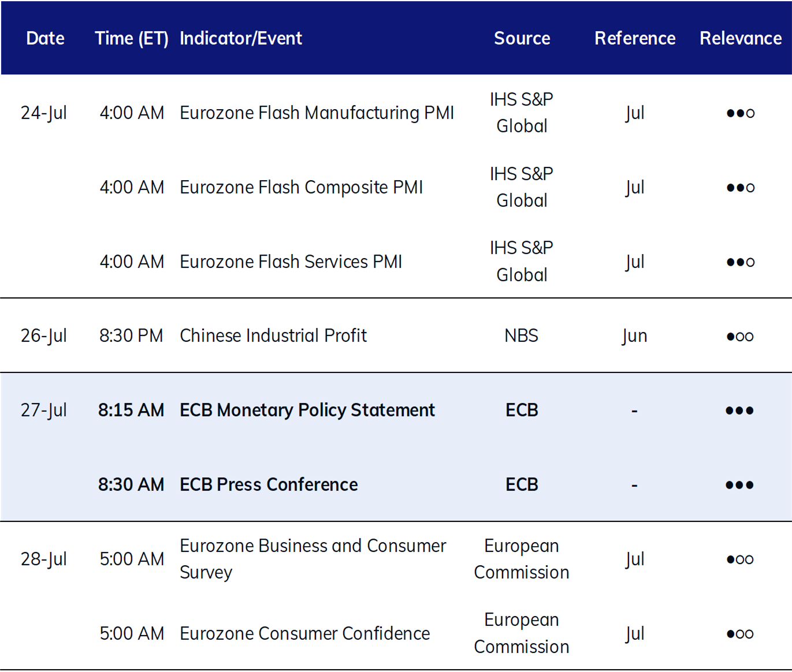Click relevance dots for Chinese Industrial Profit

(x=741, y=336)
